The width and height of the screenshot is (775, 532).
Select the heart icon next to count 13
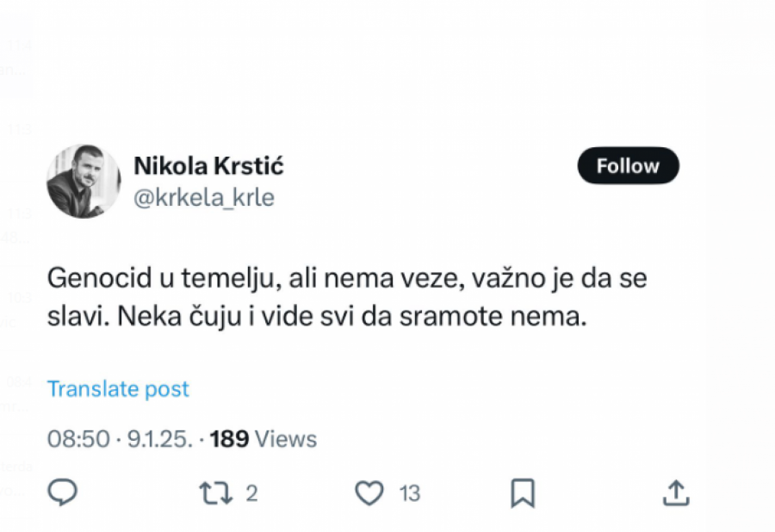[x=369, y=492]
